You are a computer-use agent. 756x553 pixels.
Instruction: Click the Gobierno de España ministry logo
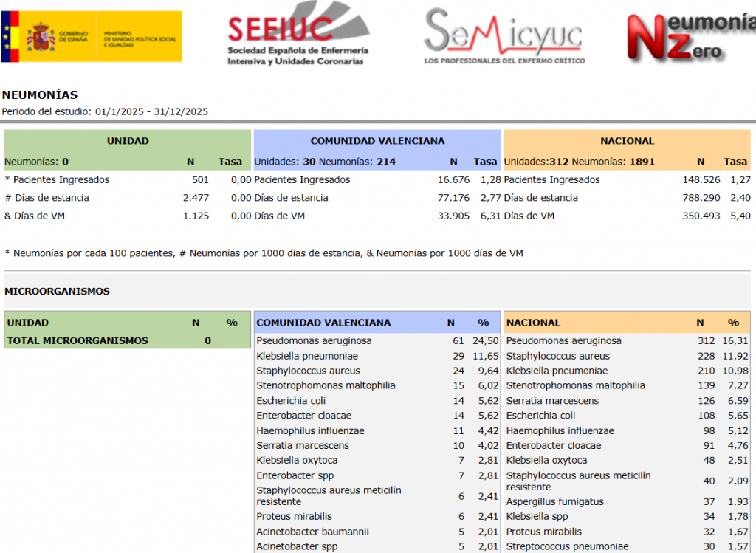92,36
